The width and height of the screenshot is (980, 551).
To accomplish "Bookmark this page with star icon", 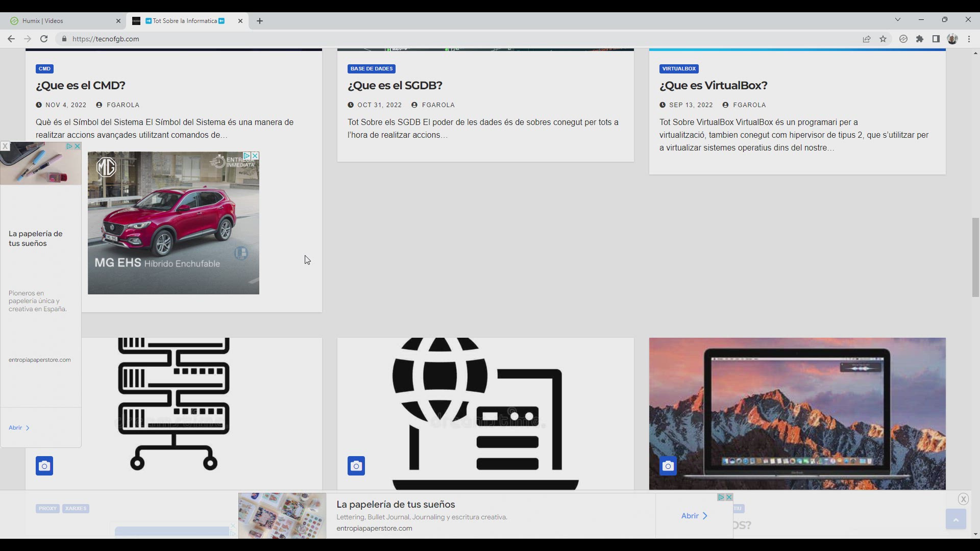I will pos(883,39).
